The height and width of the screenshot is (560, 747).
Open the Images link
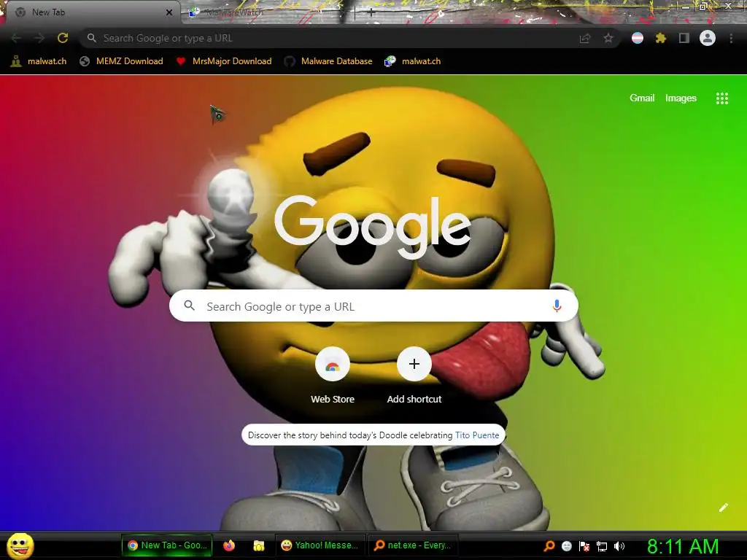pos(681,98)
